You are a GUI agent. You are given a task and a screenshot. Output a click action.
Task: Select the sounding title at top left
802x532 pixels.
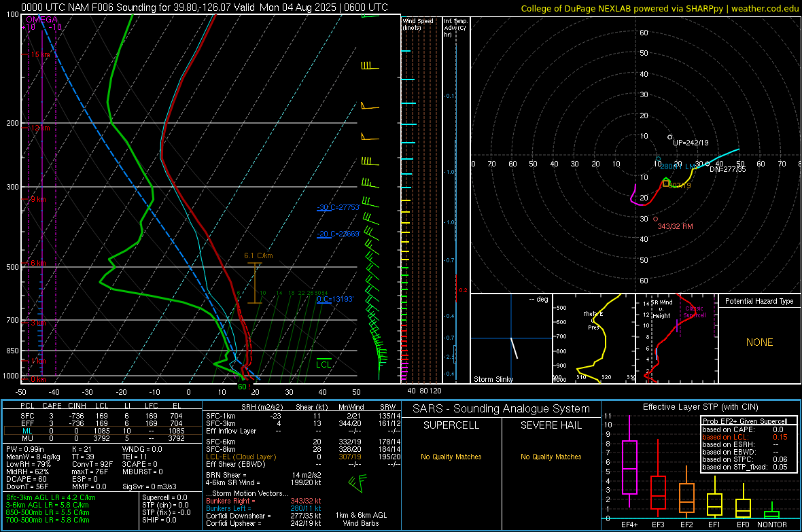coord(205,7)
